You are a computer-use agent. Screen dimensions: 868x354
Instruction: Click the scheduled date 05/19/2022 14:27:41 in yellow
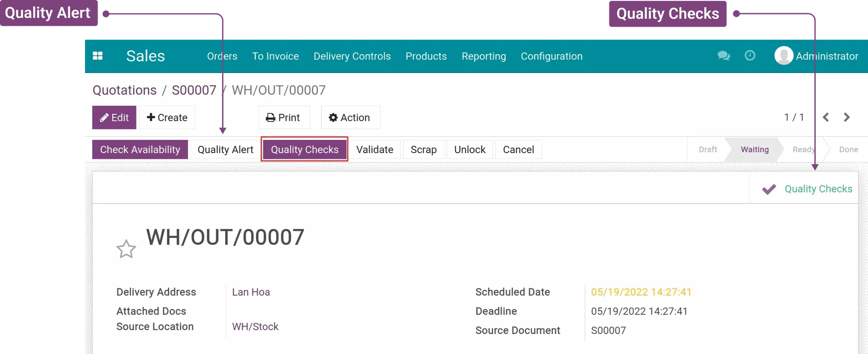(x=641, y=292)
